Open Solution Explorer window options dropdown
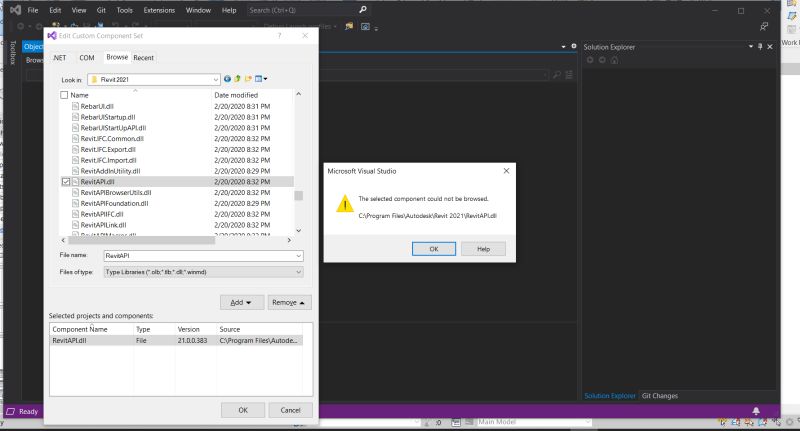The height and width of the screenshot is (431, 800). (x=751, y=46)
